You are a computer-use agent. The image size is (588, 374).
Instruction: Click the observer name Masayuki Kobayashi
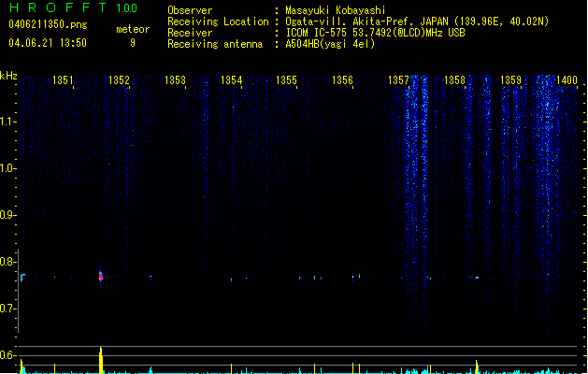click(x=336, y=10)
